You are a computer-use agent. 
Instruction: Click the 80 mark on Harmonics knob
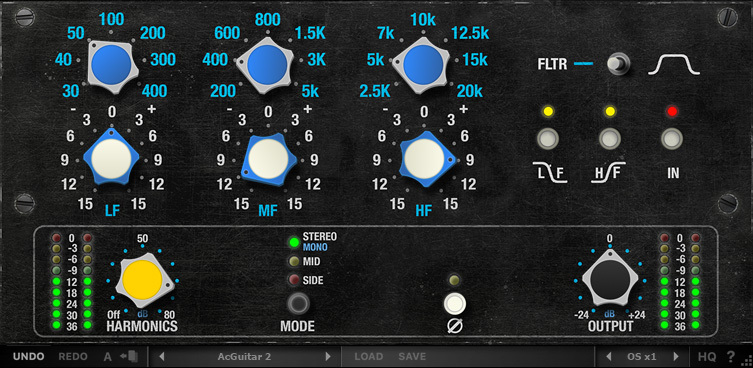click(170, 315)
